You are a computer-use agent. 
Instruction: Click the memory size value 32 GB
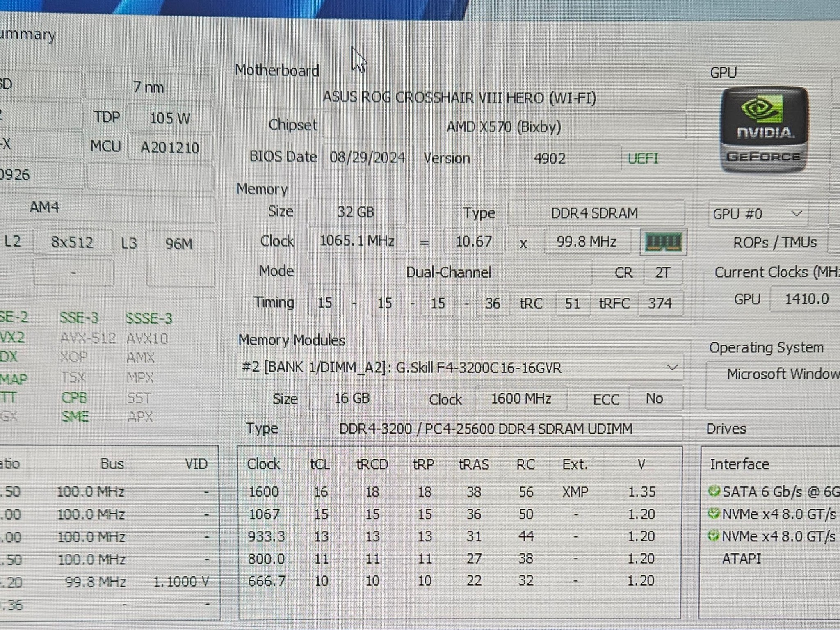point(356,212)
